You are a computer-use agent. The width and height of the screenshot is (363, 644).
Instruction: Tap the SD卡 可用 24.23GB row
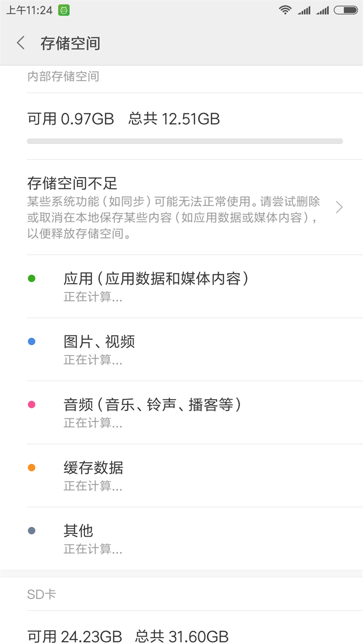[x=128, y=636]
